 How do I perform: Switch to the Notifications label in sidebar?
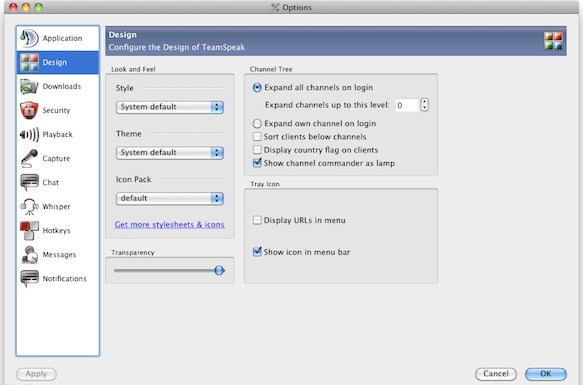pos(64,279)
